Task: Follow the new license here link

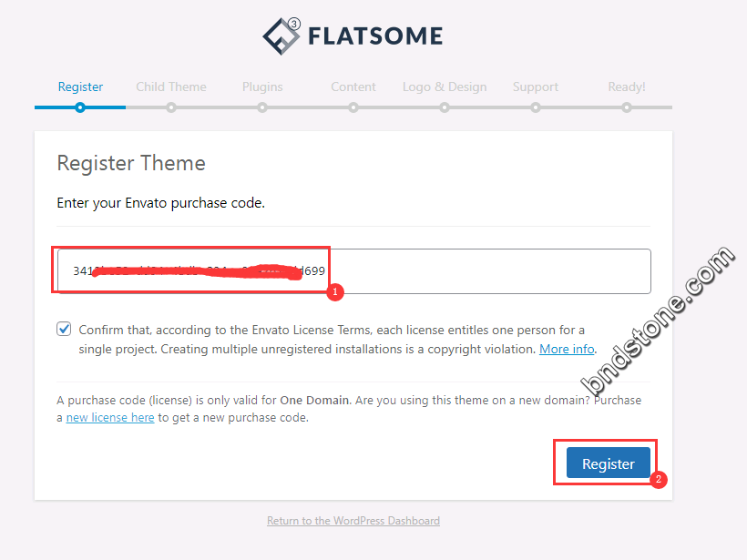Action: (x=110, y=418)
